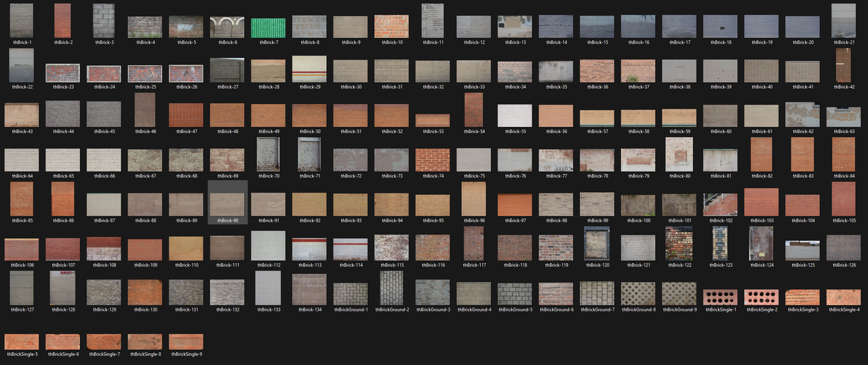Click the thBrick-74 red brick thumbnail
Image resolution: width=868 pixels, height=365 pixels.
433,160
